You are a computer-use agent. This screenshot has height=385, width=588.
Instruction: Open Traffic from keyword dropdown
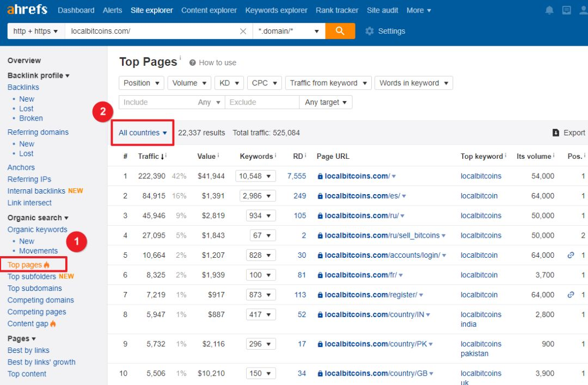coord(328,83)
